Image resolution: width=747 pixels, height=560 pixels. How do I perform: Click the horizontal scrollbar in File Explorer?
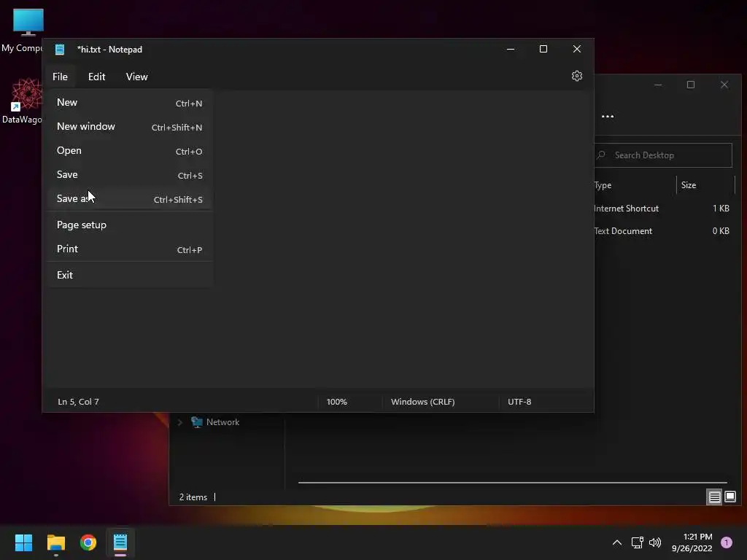pos(513,483)
